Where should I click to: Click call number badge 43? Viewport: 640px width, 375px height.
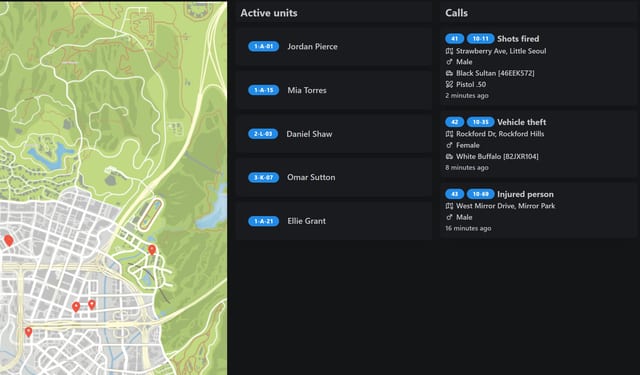(454, 194)
